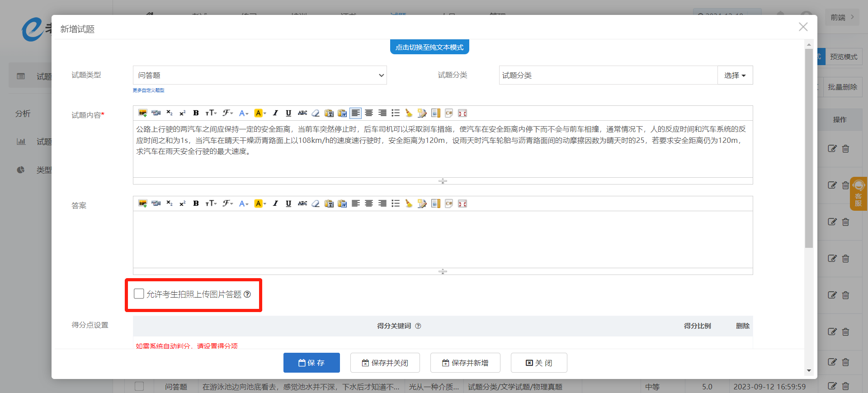Click underline icon in answer toolbar
This screenshot has height=393, width=868.
point(288,204)
